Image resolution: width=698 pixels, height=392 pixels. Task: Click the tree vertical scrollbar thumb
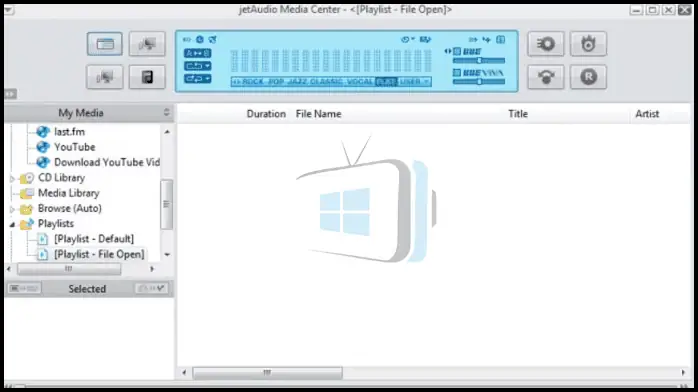pyautogui.click(x=166, y=204)
